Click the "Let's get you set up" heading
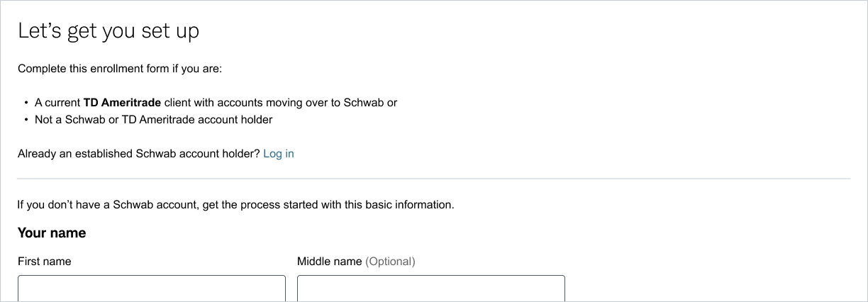Viewport: 868px width, 302px height. (108, 31)
